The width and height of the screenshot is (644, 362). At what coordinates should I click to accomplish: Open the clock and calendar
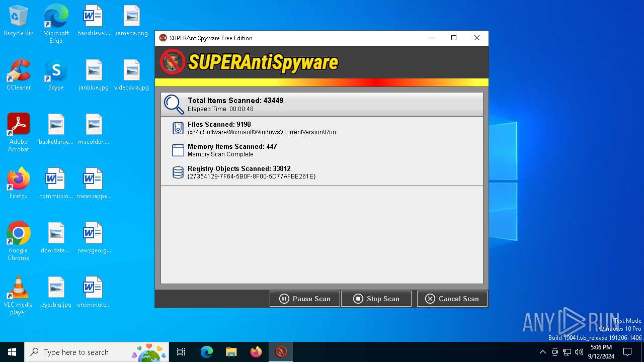click(x=601, y=352)
